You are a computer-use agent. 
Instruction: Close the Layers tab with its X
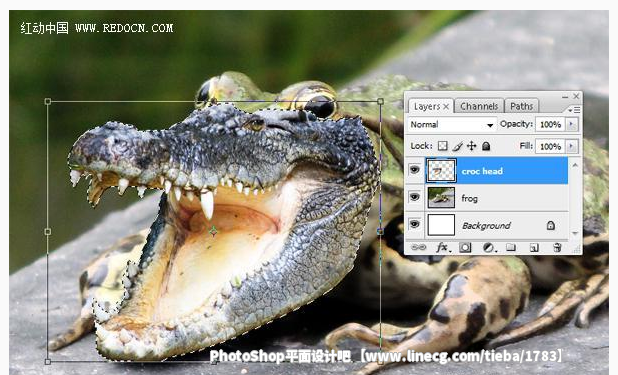446,106
